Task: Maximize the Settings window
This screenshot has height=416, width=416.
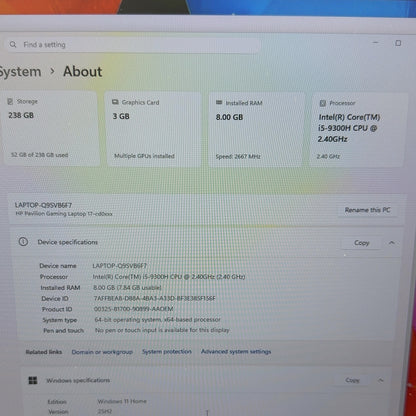Action: tap(398, 43)
